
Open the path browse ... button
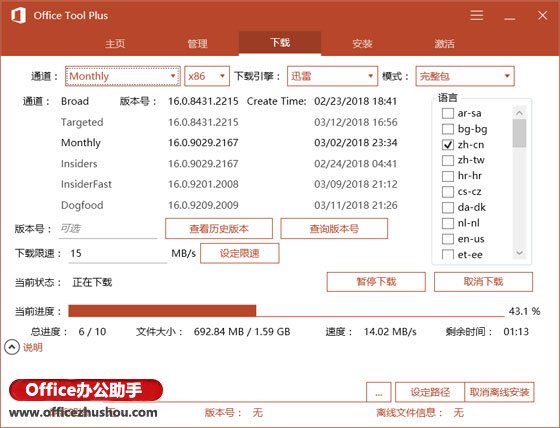tap(379, 392)
